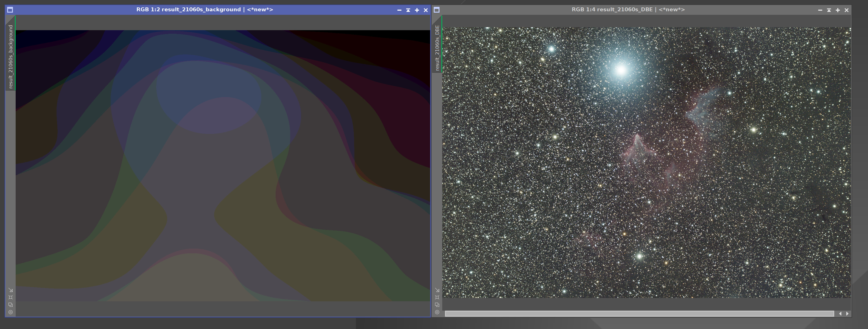This screenshot has width=868, height=329.
Task: Shade the result_21060s_DBE window
Action: (829, 10)
